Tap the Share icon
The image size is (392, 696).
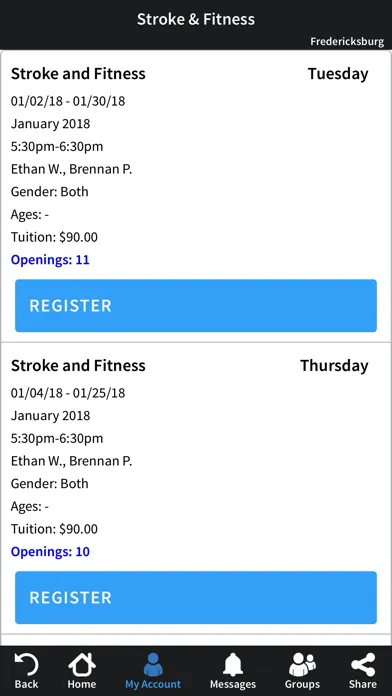click(x=363, y=665)
